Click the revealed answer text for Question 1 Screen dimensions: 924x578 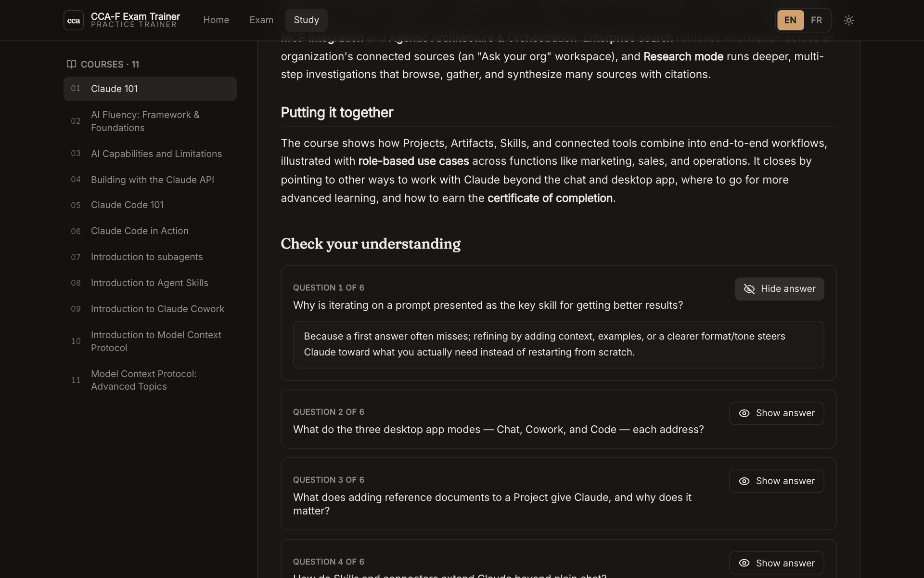tap(544, 344)
